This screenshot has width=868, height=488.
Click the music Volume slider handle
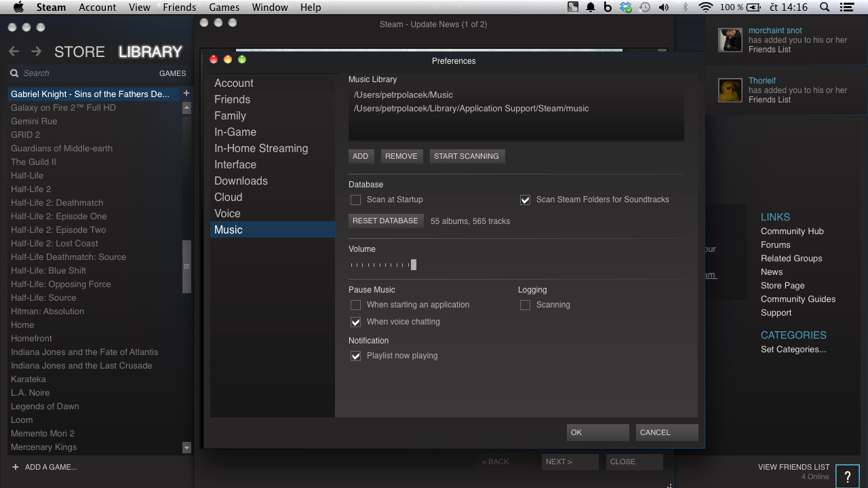point(414,265)
